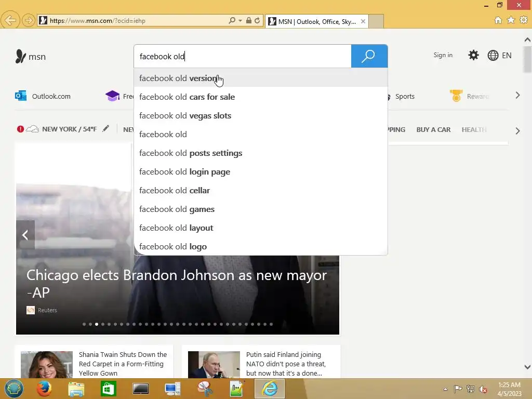Click the Refresh page icon
532x399 pixels.
tap(257, 20)
